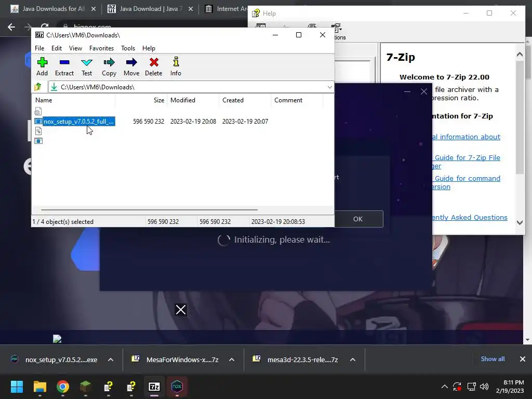The width and height of the screenshot is (532, 399).
Task: Click the Help window Options toolbar icon
Action: [337, 31]
